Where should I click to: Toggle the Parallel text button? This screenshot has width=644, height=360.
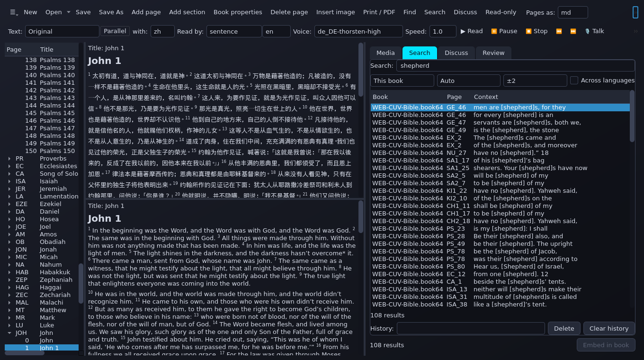[115, 31]
